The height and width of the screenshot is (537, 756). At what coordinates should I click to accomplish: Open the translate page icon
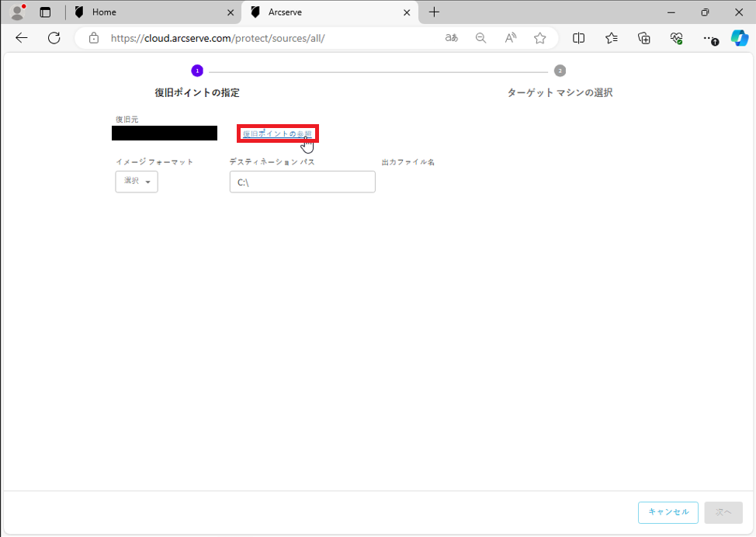(451, 38)
